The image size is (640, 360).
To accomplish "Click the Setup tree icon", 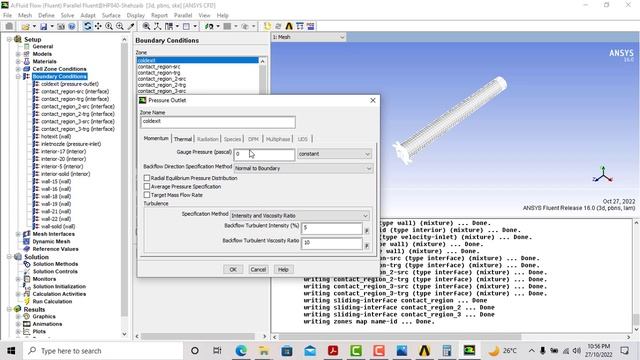I will [18, 39].
